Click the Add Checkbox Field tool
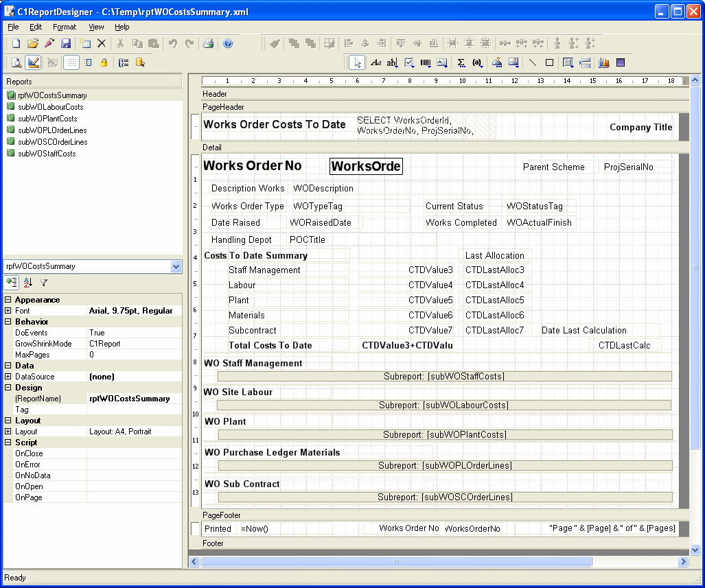705x588 pixels. click(410, 62)
